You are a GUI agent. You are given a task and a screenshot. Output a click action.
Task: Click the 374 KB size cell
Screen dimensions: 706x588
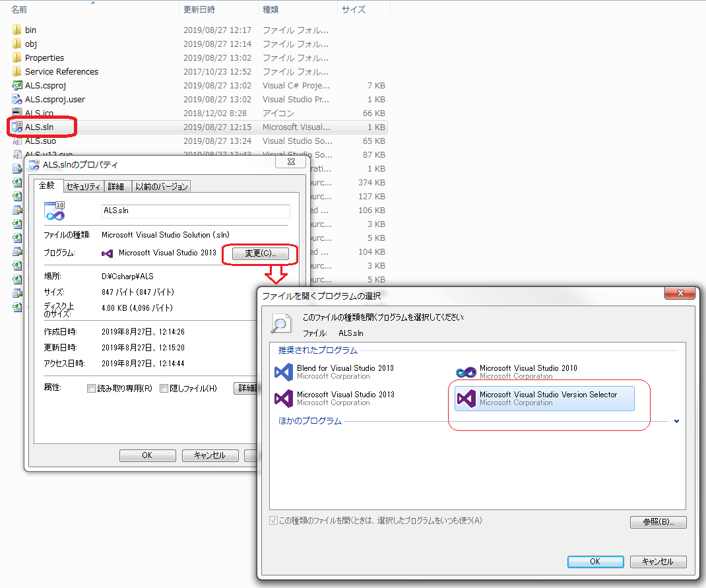coord(371,182)
